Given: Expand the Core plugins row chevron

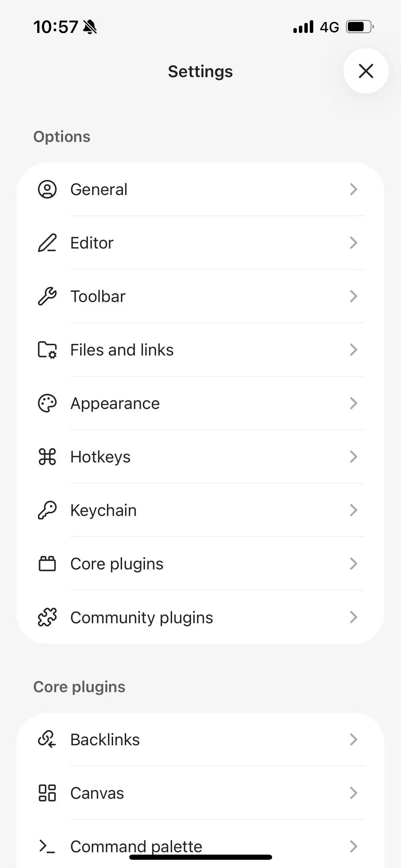Looking at the screenshot, I should pos(353,564).
